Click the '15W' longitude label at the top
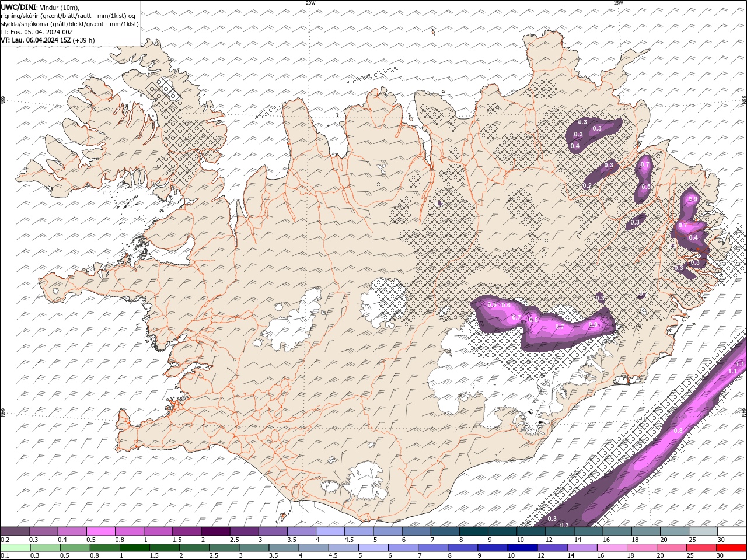 [x=618, y=3]
